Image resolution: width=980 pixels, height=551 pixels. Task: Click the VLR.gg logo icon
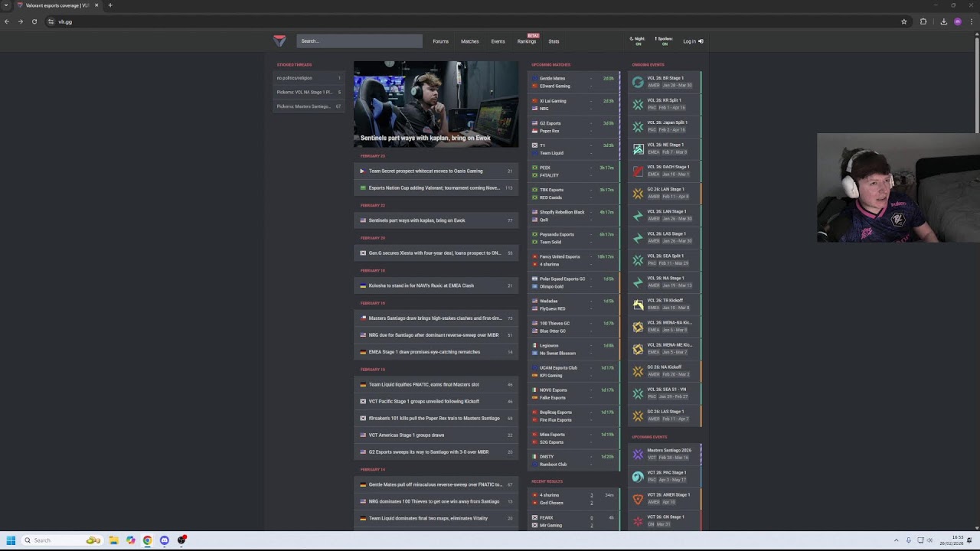(279, 41)
